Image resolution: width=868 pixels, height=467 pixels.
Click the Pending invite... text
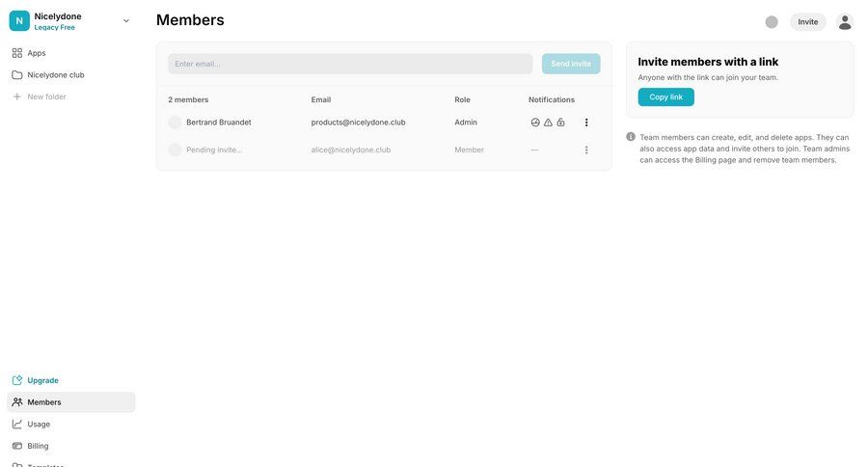coord(214,150)
